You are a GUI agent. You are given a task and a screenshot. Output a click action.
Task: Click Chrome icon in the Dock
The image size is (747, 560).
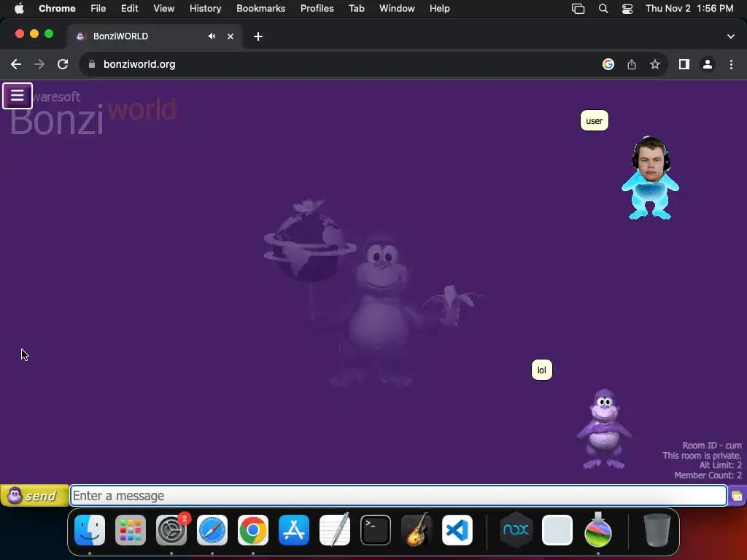(253, 530)
